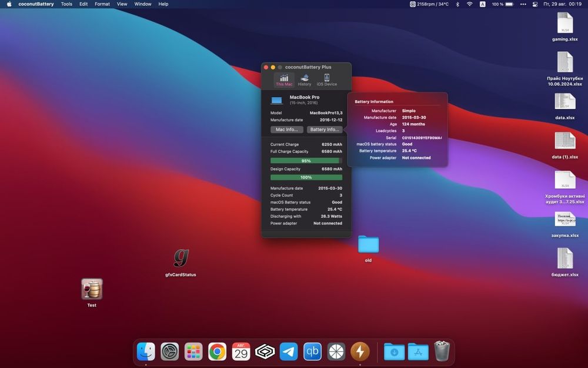This screenshot has width=588, height=368.
Task: Select the data (1).xlsx desktop file
Action: point(565,145)
